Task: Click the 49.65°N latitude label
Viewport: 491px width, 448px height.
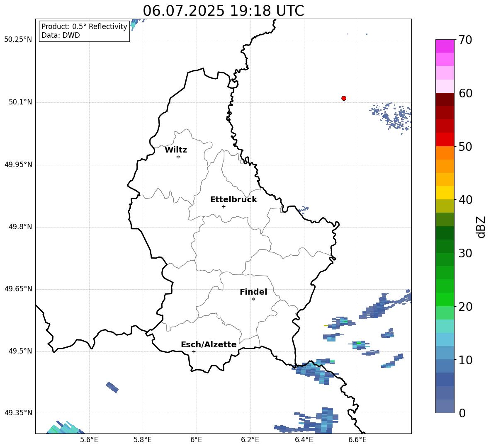Action: (x=18, y=289)
